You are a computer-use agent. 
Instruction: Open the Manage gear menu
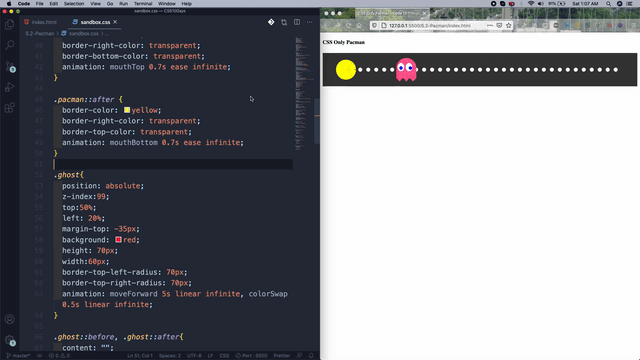[10, 340]
